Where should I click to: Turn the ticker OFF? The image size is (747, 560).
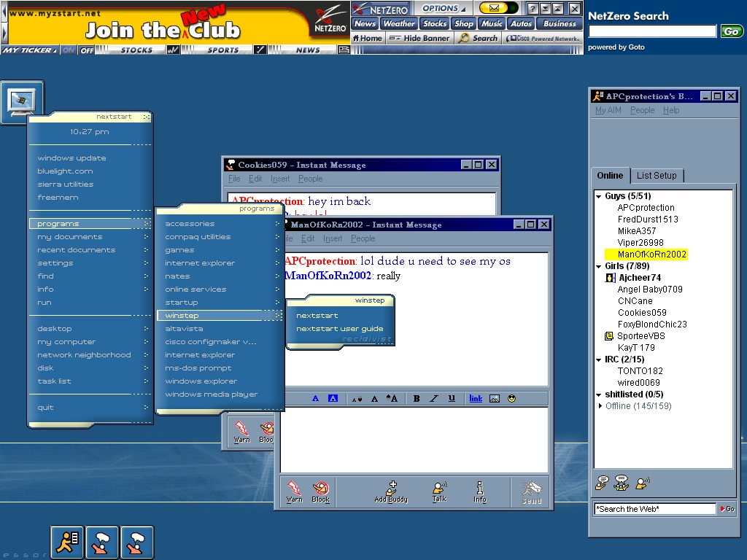[87, 50]
